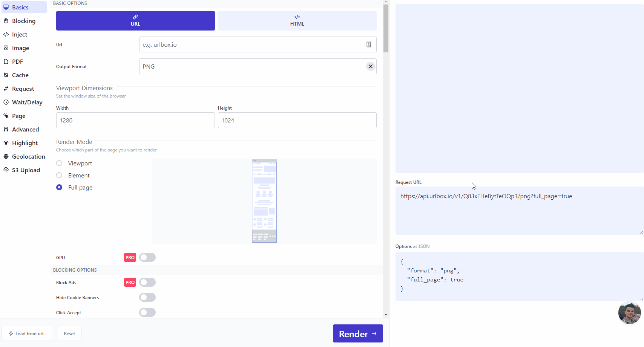Open chat via the avatar bubble
644x347 pixels.
point(629,313)
